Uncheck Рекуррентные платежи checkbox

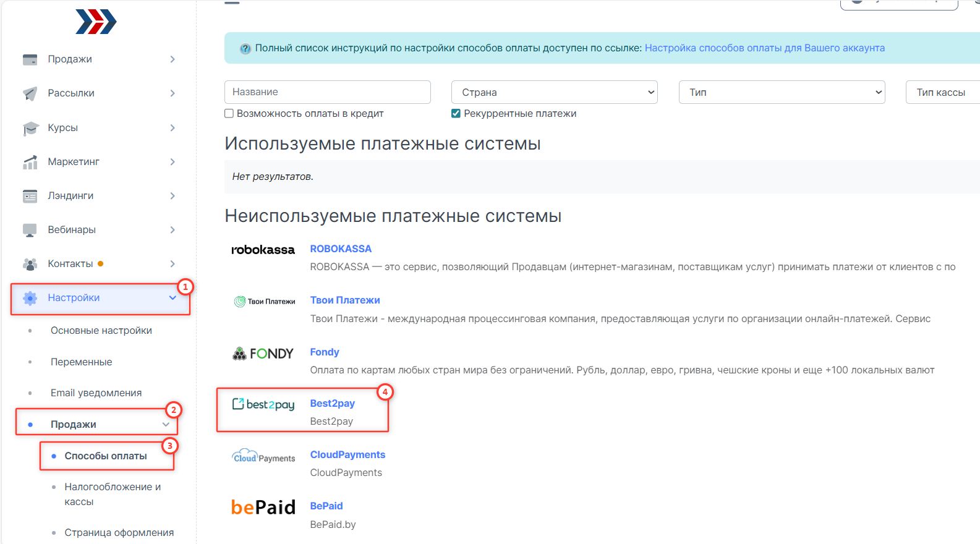pyautogui.click(x=456, y=114)
